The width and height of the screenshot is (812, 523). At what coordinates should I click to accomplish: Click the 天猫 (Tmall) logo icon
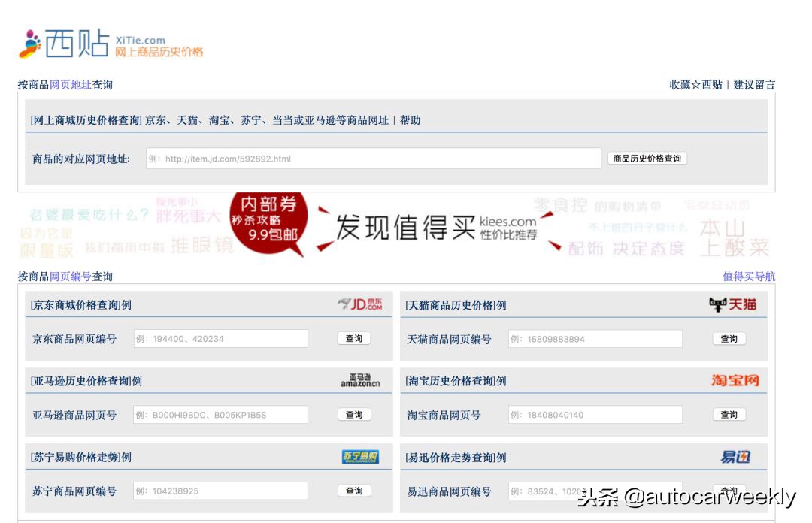pos(733,304)
